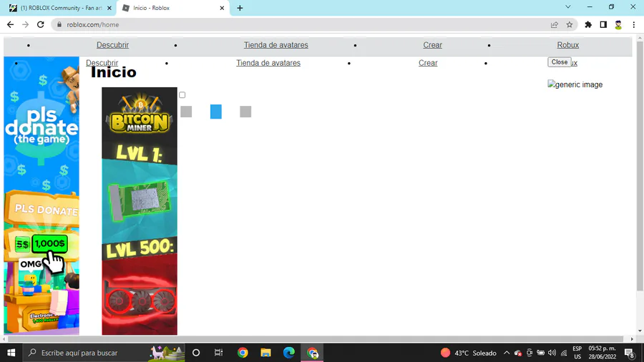Open the Chrome three-dot menu
The image size is (644, 362).
tap(634, 24)
